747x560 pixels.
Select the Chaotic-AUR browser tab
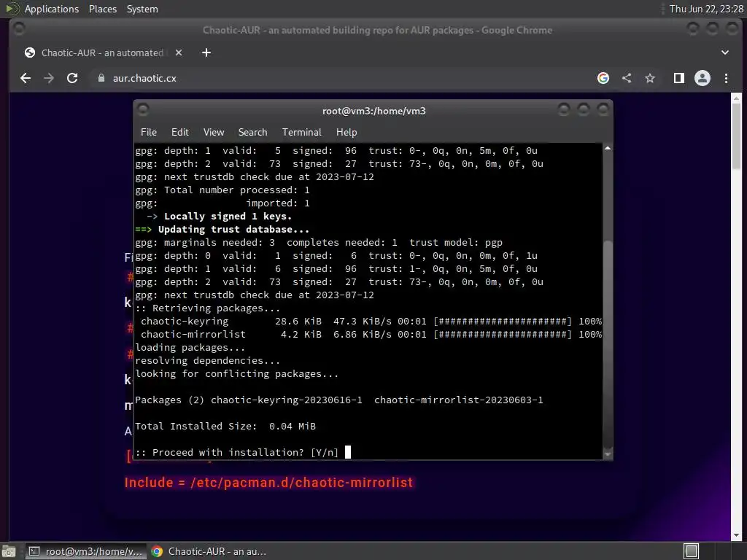point(104,52)
